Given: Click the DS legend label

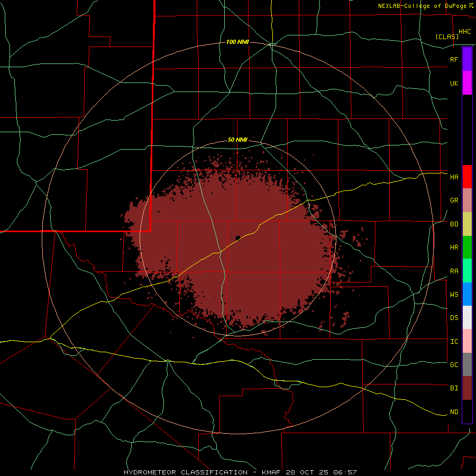Looking at the screenshot, I should pyautogui.click(x=454, y=318).
